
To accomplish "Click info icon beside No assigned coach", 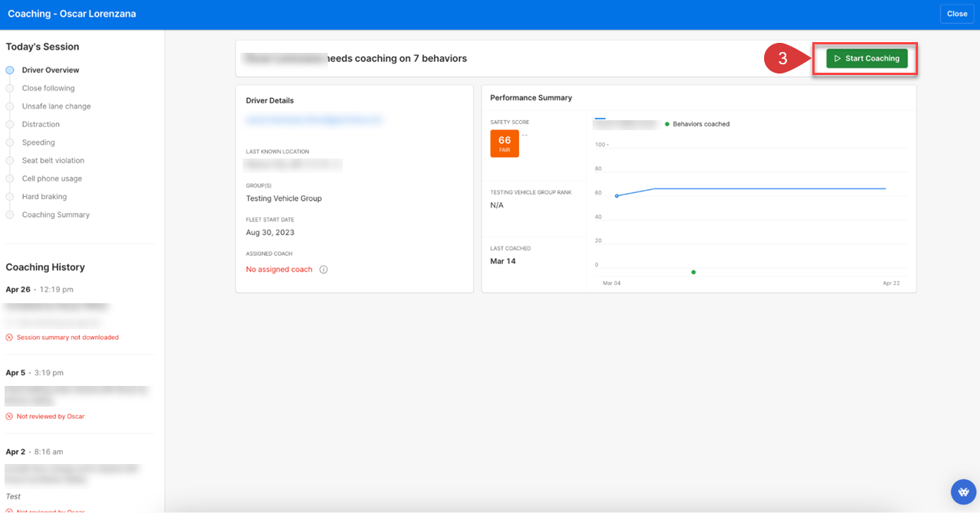I will [x=323, y=270].
